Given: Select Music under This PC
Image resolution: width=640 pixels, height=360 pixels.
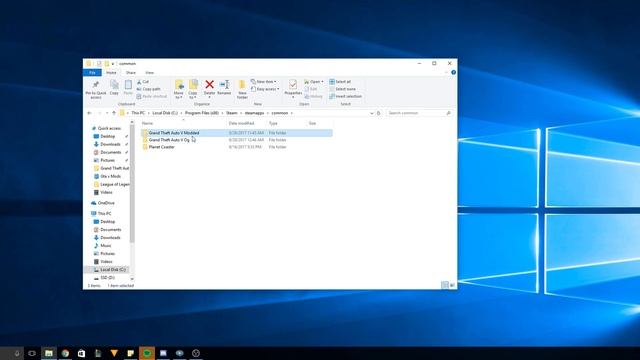Looking at the screenshot, I should click(105, 246).
